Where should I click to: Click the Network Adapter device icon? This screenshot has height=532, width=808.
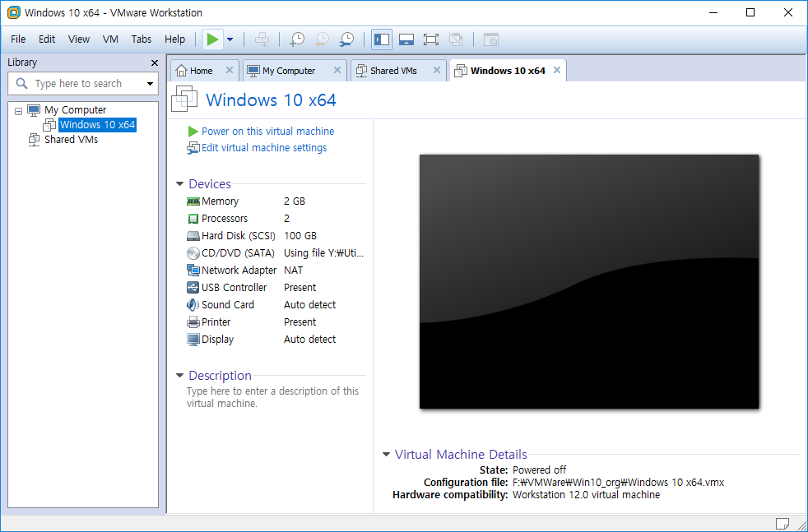tap(193, 271)
